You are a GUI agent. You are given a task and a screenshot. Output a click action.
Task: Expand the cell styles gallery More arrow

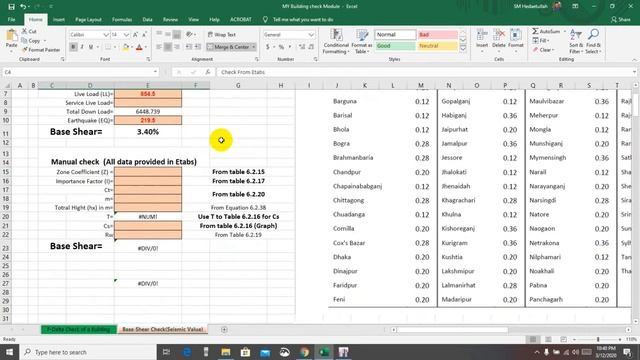click(463, 49)
